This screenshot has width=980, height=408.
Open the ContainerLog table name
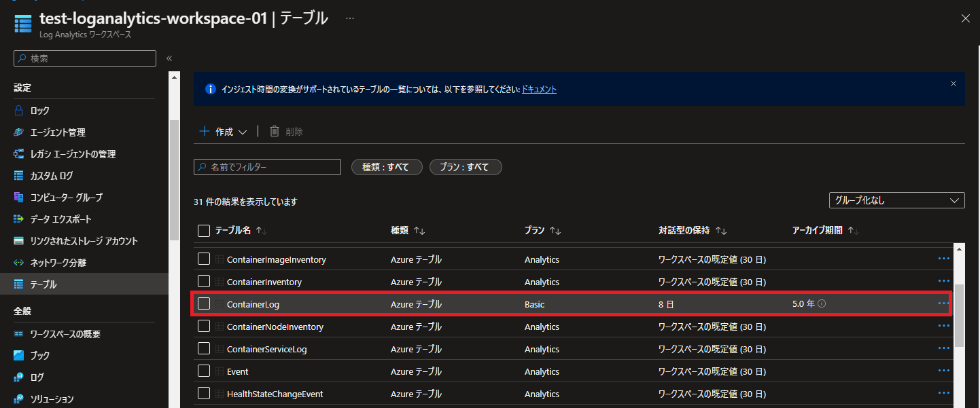coord(253,305)
